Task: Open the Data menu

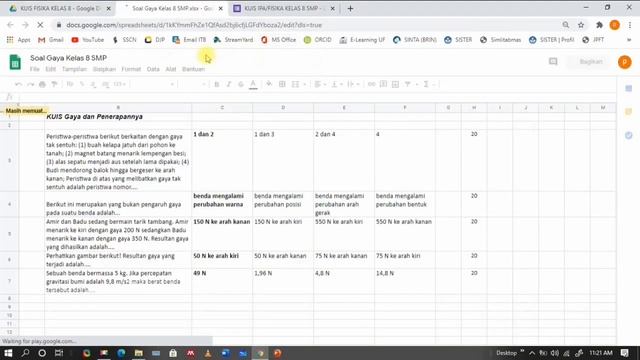Action: (x=153, y=69)
